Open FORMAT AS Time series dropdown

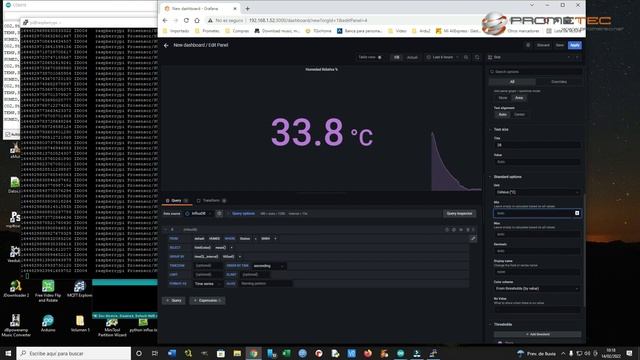[x=207, y=284]
